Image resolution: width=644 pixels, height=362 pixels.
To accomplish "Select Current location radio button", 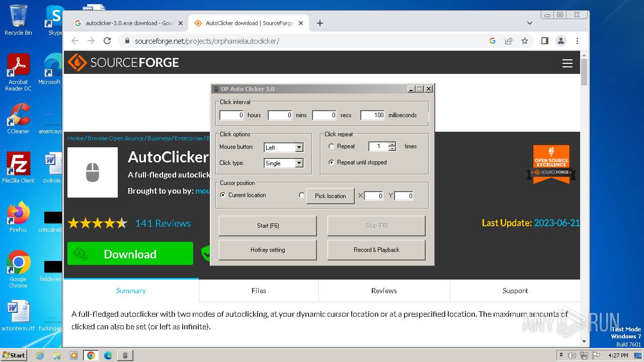I will click(x=223, y=195).
